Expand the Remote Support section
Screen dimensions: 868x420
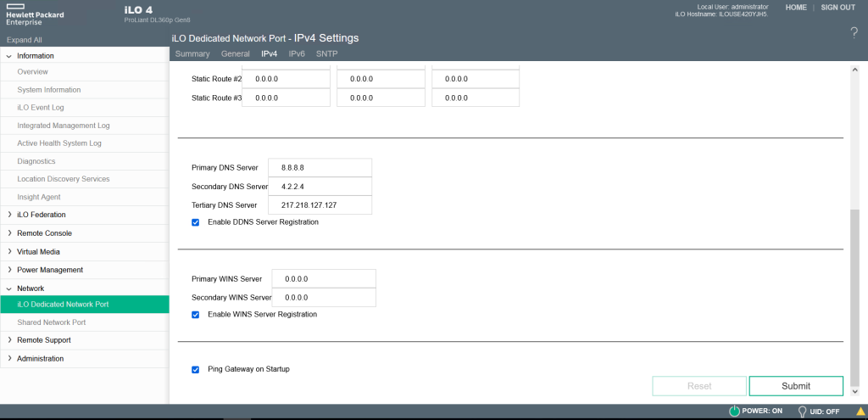click(8, 340)
